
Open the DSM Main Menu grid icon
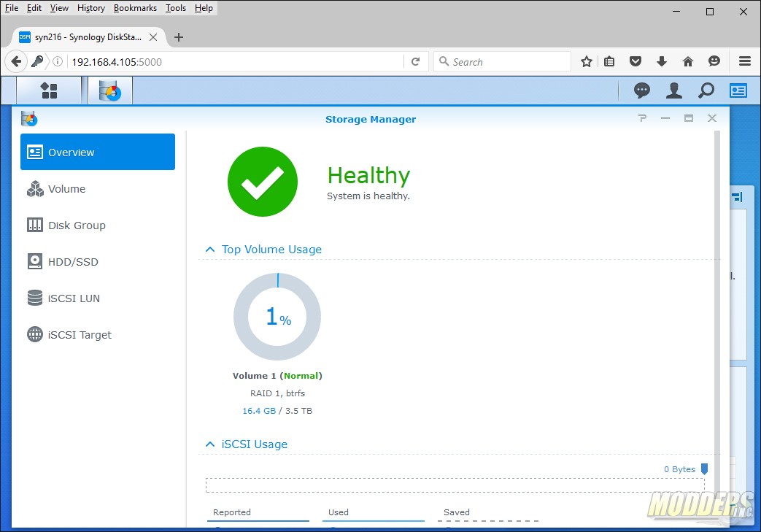coord(49,90)
